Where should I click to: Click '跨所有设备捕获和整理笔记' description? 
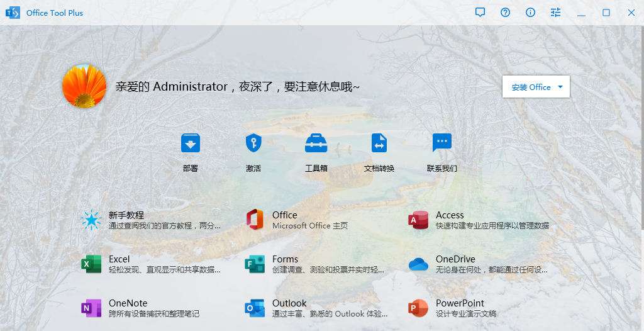click(154, 314)
